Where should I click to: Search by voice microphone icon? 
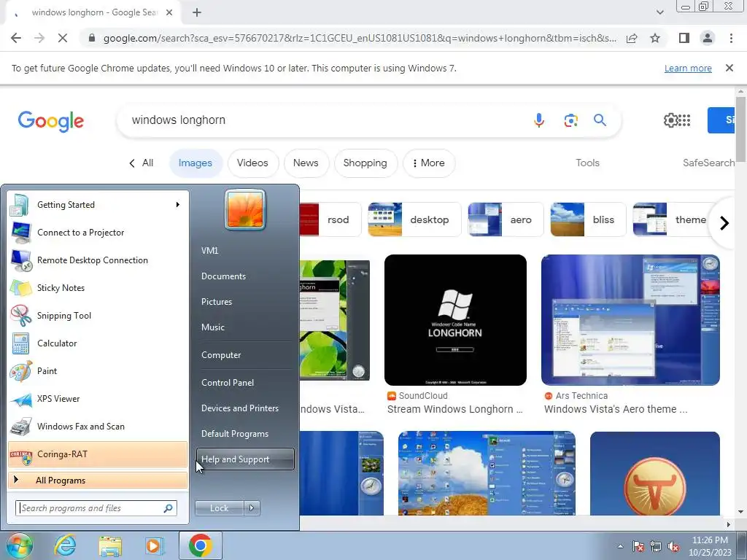coord(539,120)
